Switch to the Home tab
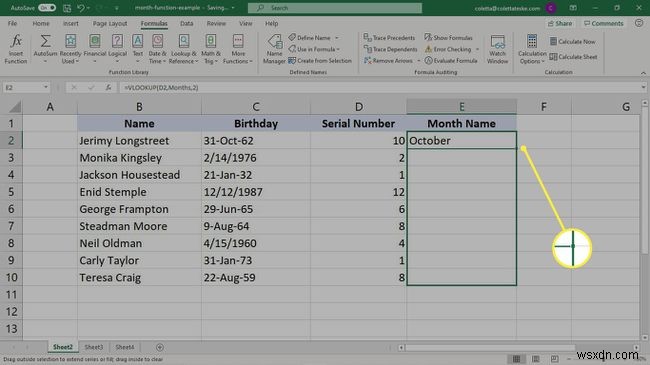The height and width of the screenshot is (365, 650). pos(41,24)
